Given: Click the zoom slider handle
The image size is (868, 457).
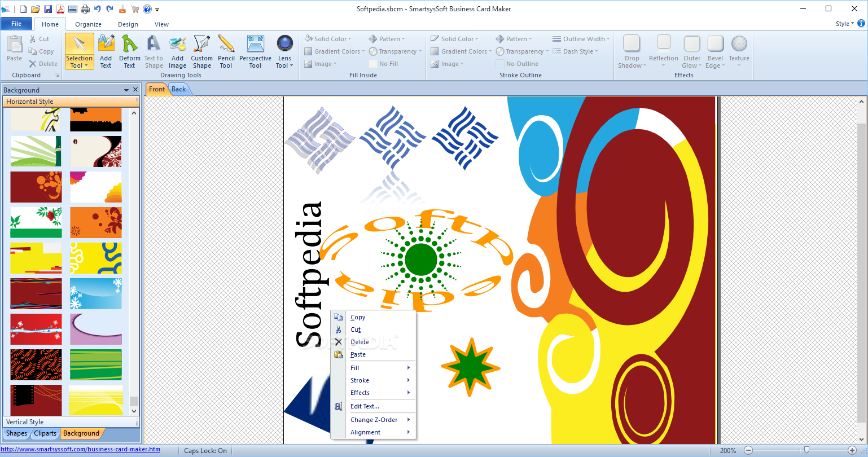Looking at the screenshot, I should pos(807,450).
